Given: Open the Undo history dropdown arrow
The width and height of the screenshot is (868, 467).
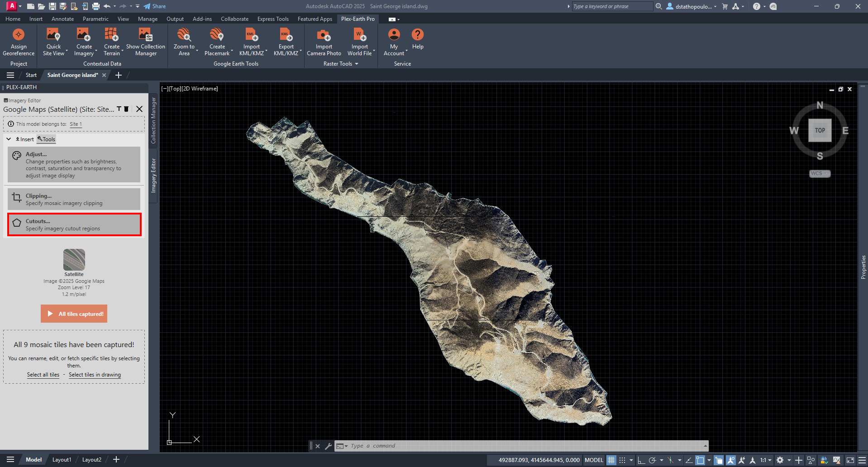Looking at the screenshot, I should click(114, 6).
